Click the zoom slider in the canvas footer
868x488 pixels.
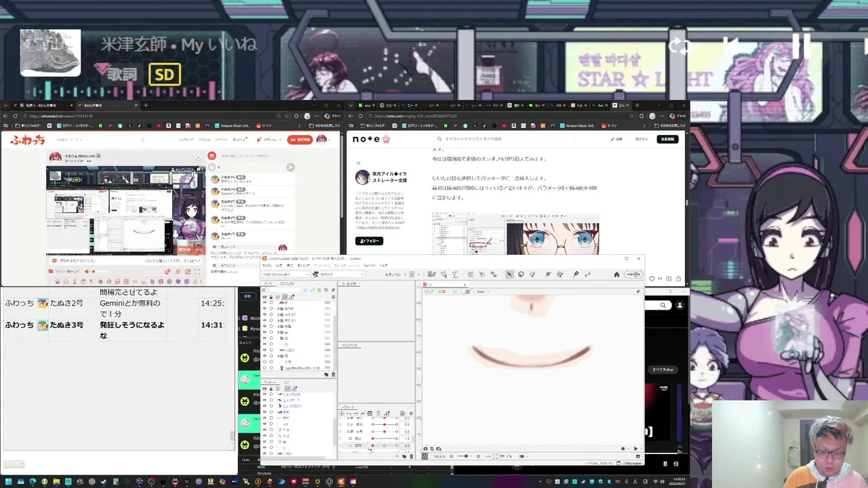pos(465,456)
